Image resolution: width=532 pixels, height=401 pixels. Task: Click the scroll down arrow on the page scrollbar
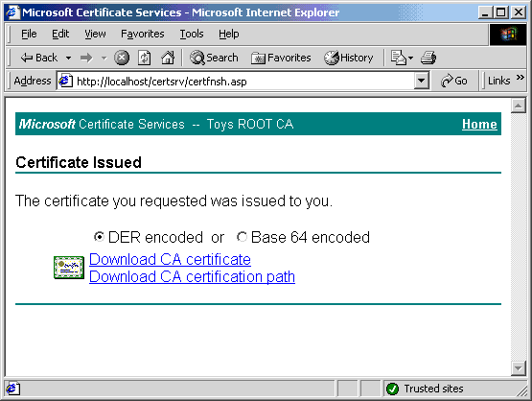[518, 368]
